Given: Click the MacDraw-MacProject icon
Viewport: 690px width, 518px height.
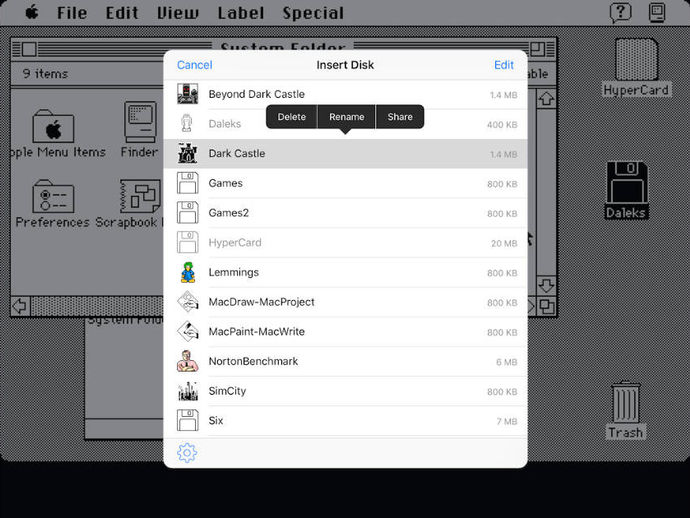Looking at the screenshot, I should coord(188,302).
